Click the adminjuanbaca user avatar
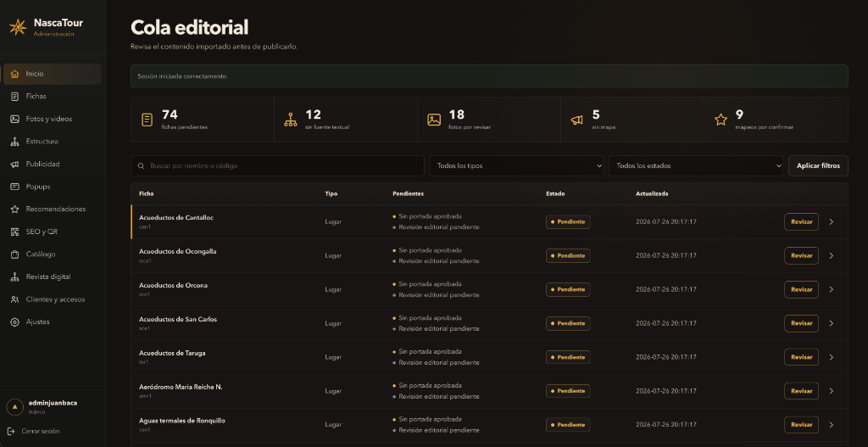The height and width of the screenshot is (447, 868). coord(14,407)
